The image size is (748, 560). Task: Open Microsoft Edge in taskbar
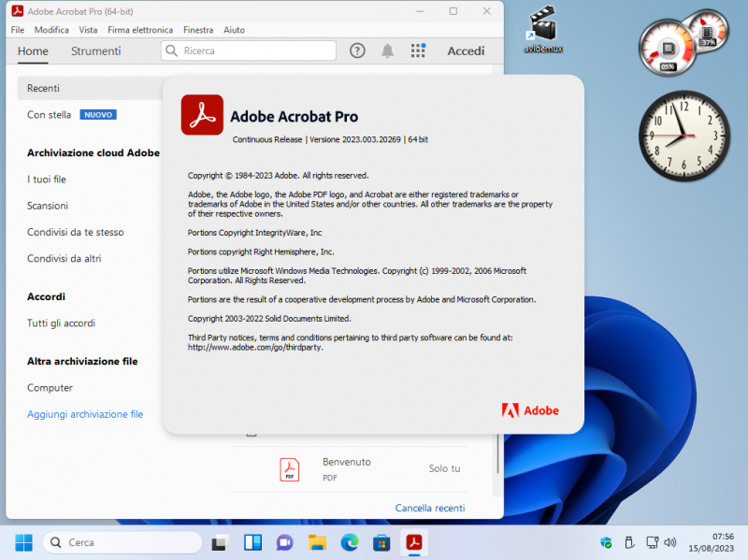[x=350, y=542]
